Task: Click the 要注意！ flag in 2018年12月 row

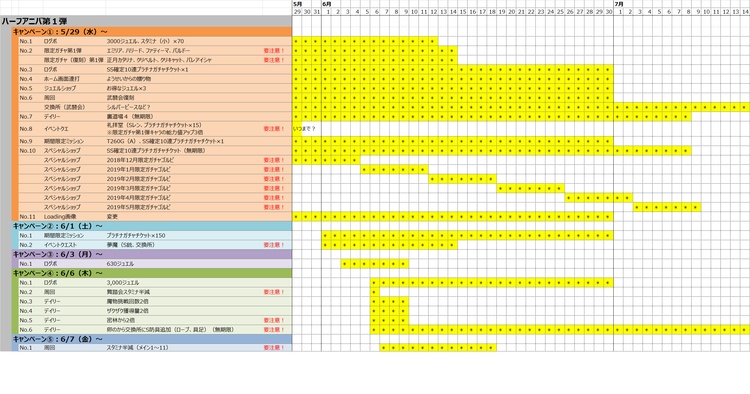Action: (x=274, y=160)
